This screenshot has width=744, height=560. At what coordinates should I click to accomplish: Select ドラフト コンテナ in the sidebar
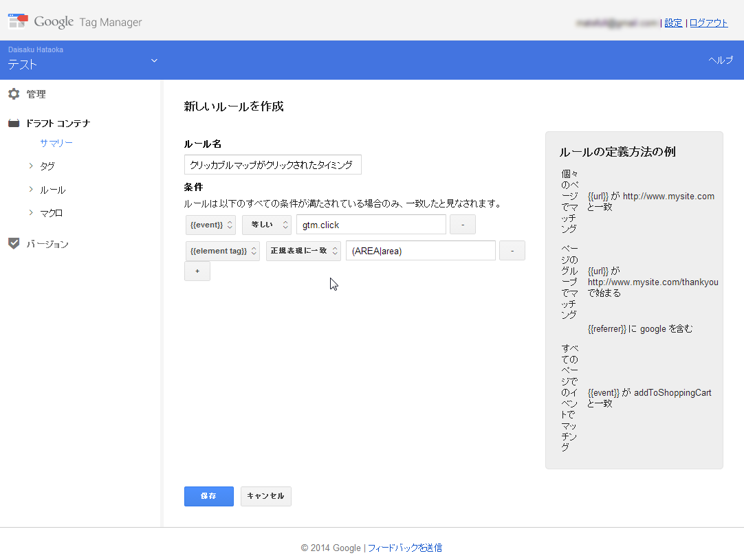58,123
